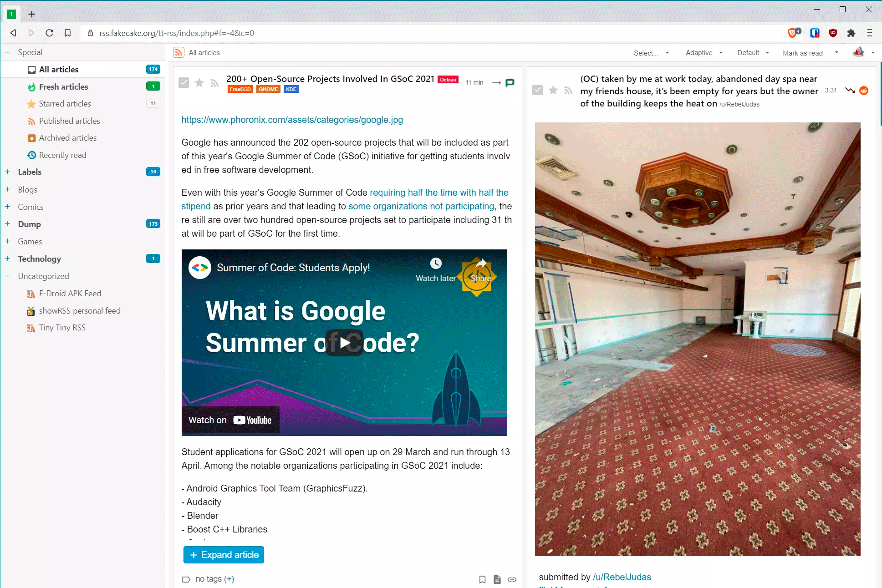Image resolution: width=882 pixels, height=588 pixels.
Task: Collapse the Special category
Action: coord(8,52)
